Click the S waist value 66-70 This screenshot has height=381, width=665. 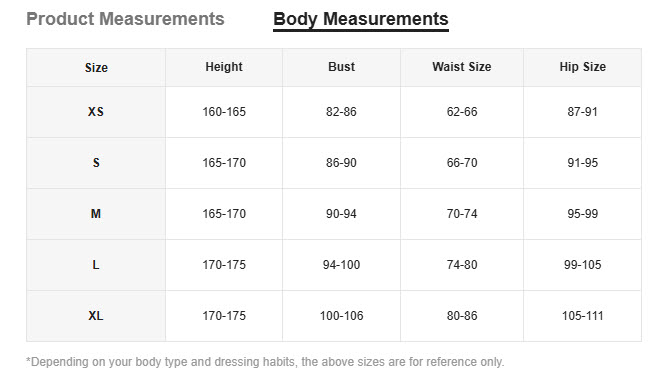click(462, 162)
